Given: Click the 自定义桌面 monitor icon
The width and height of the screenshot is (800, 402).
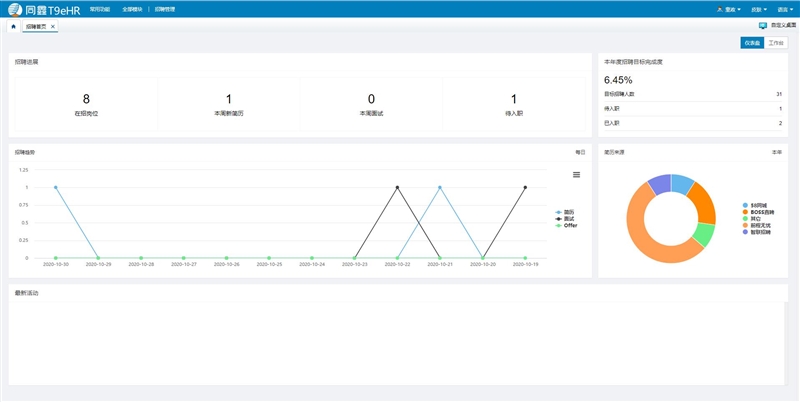Looking at the screenshot, I should point(763,24).
